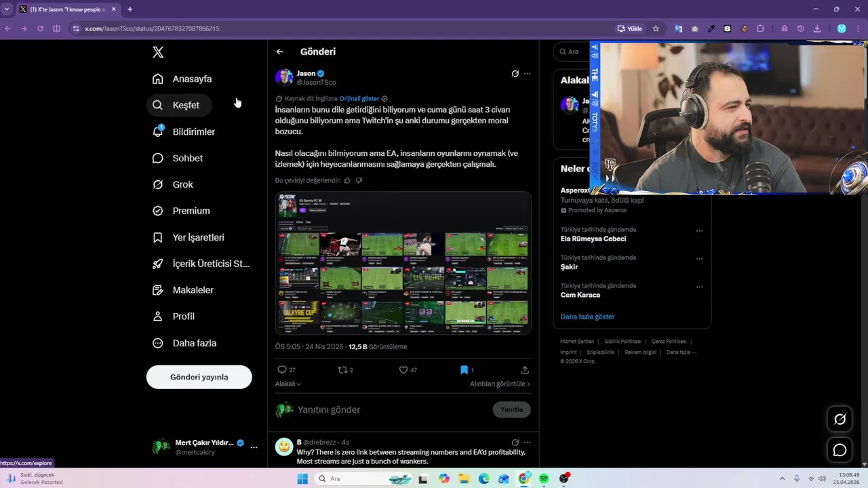This screenshot has width=868, height=488.
Task: Click the back arrow next to Gönderi
Action: click(279, 52)
